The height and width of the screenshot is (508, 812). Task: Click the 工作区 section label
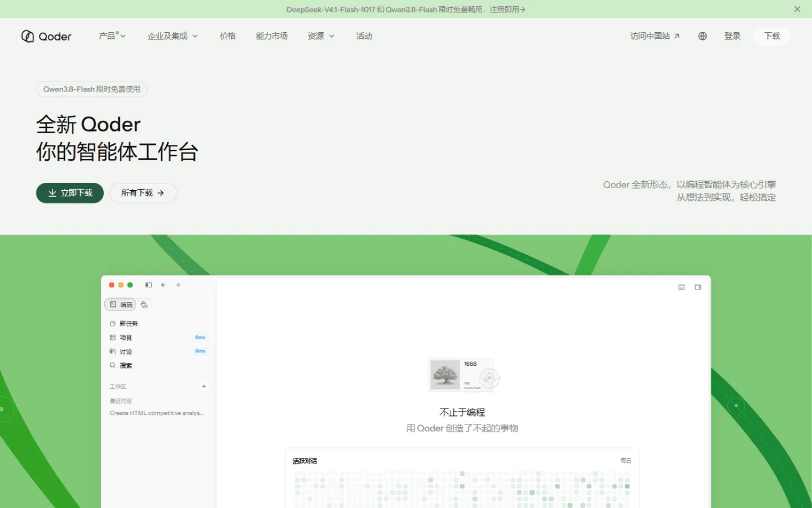pyautogui.click(x=118, y=387)
